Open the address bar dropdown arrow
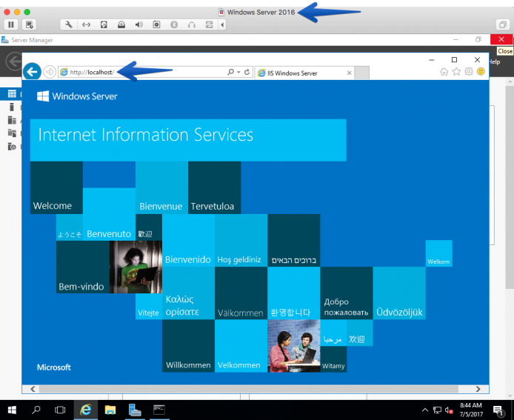 click(238, 72)
